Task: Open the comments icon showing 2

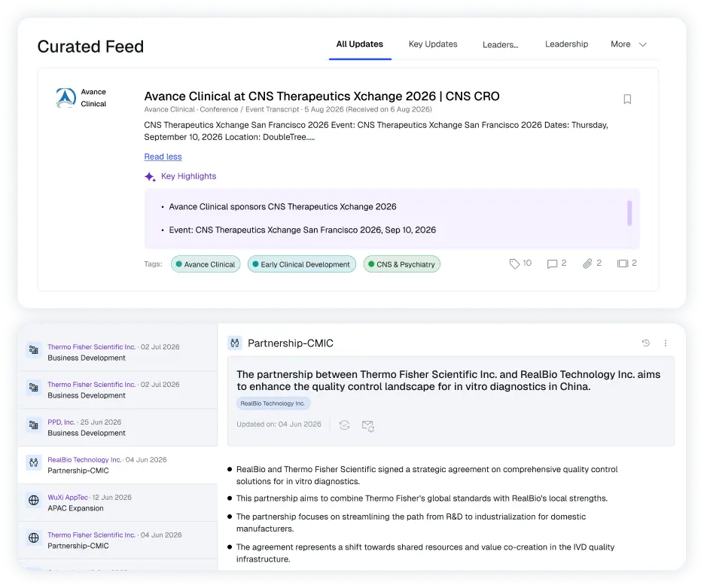Action: pyautogui.click(x=552, y=264)
